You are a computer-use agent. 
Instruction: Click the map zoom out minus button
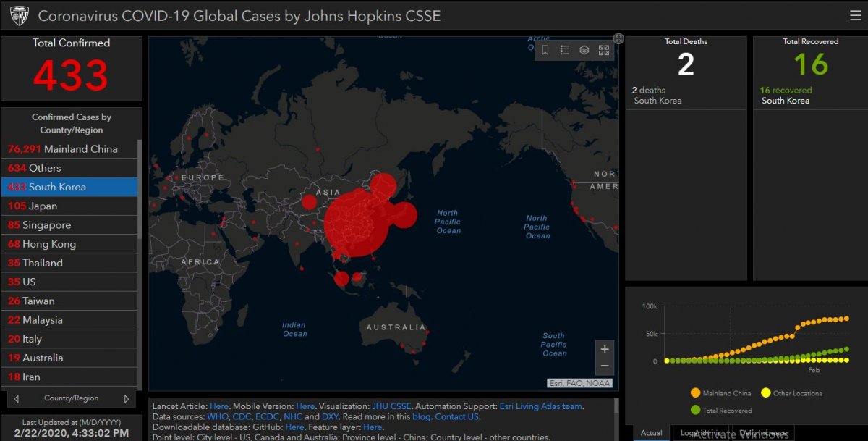point(605,366)
